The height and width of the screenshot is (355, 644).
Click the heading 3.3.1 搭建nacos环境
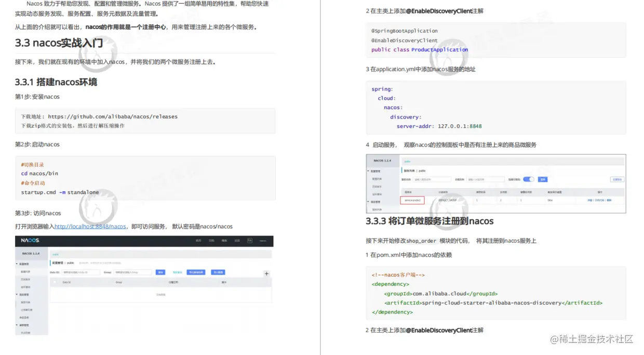click(x=56, y=82)
